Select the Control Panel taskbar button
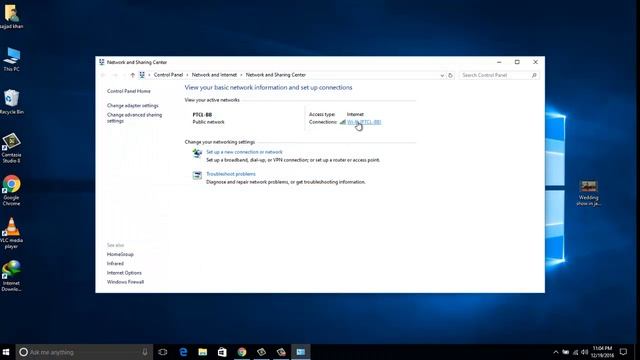Image resolution: width=640 pixels, height=360 pixels. click(x=301, y=352)
